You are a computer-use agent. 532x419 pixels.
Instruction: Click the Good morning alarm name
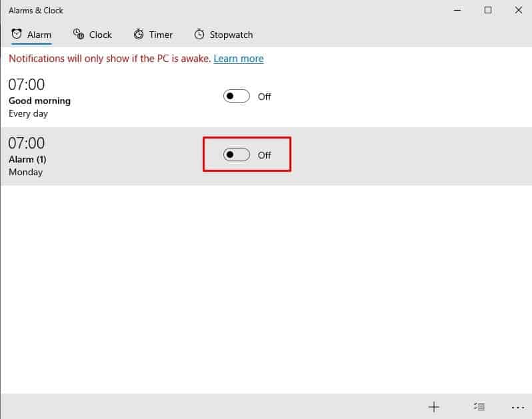point(40,101)
